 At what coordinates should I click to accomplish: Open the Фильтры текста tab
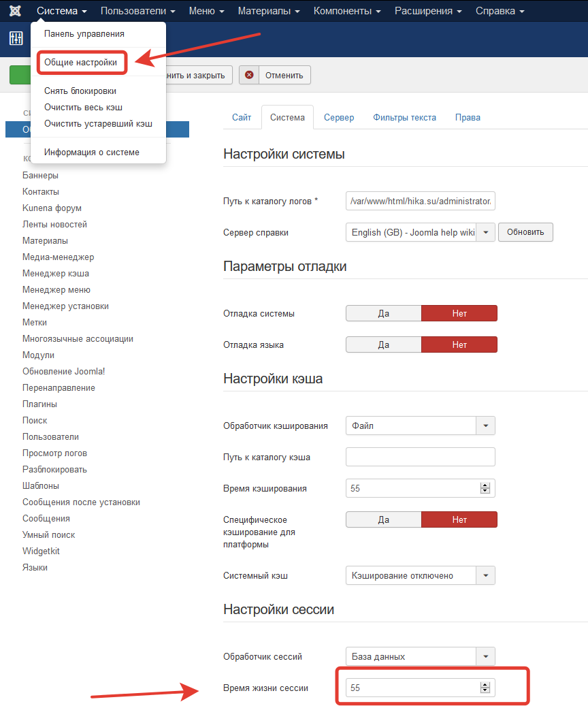click(x=404, y=117)
